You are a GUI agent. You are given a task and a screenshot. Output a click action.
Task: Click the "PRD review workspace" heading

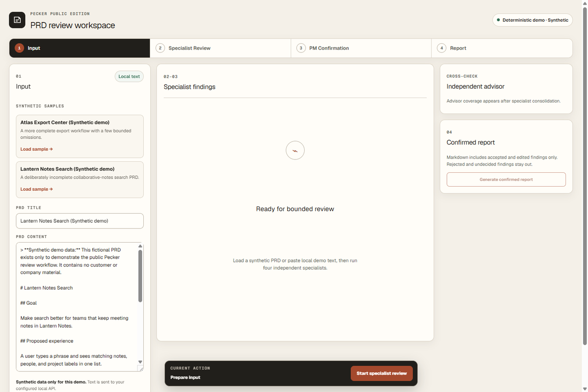(73, 25)
